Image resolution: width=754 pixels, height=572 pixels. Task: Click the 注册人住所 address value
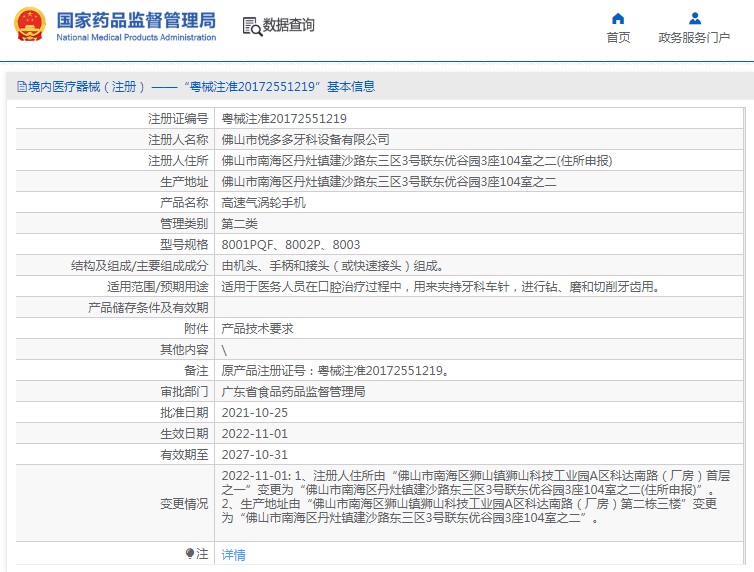point(416,161)
